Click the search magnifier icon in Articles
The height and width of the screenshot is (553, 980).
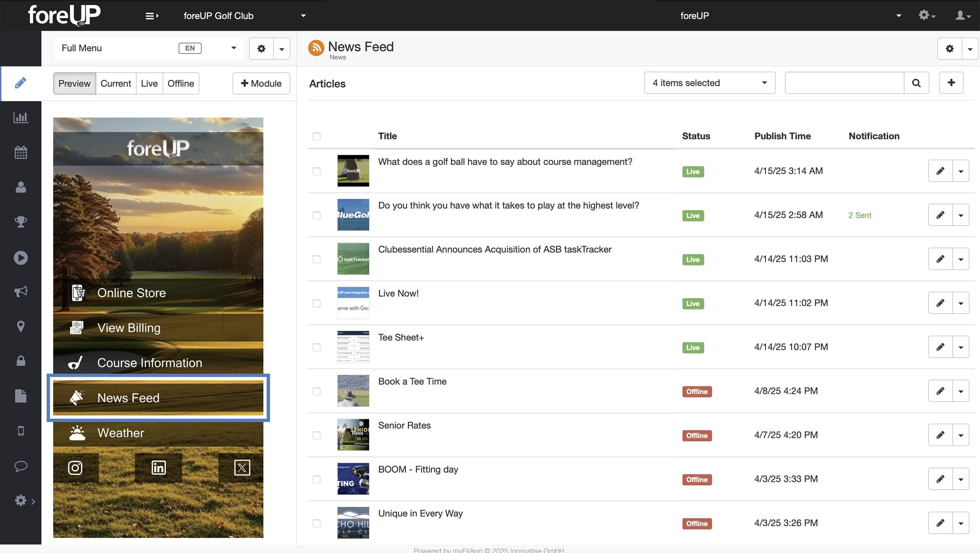916,83
